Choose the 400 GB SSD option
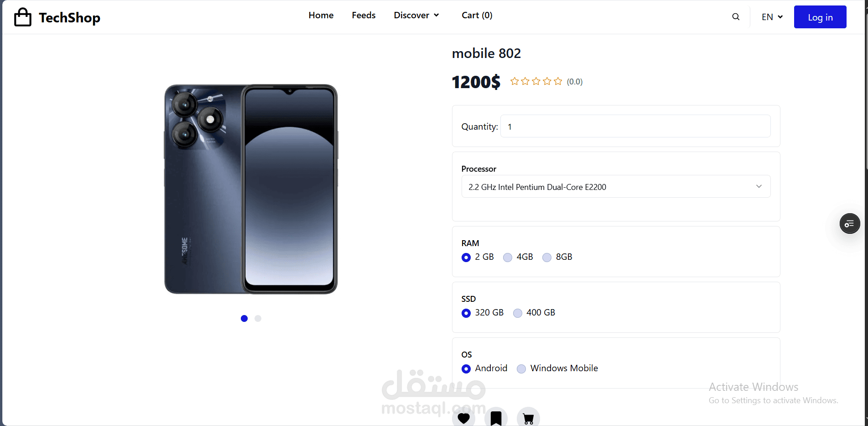868x426 pixels. 518,313
